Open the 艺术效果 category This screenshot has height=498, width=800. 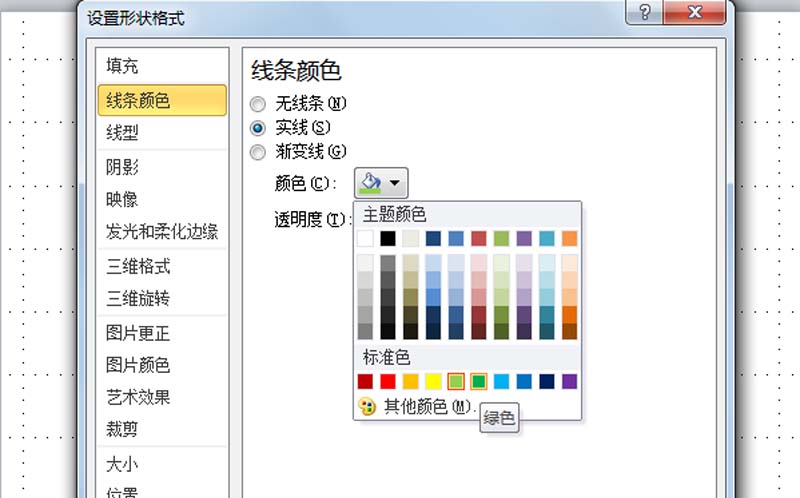162,397
